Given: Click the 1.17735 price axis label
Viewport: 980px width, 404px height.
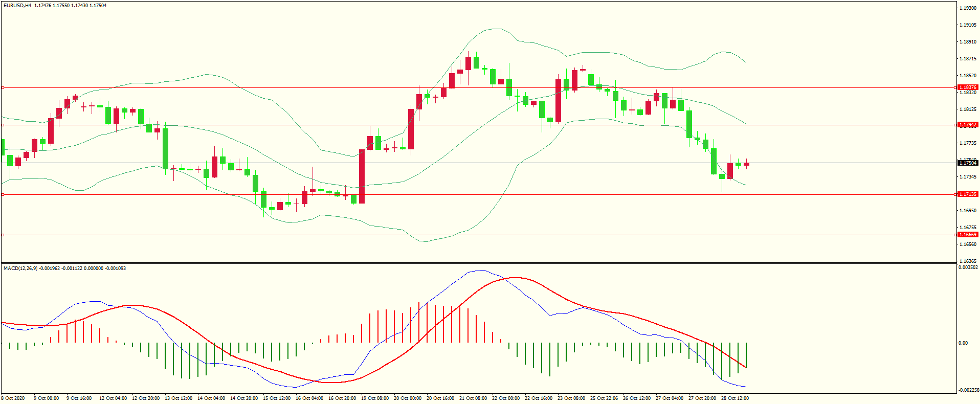Looking at the screenshot, I should (968, 143).
